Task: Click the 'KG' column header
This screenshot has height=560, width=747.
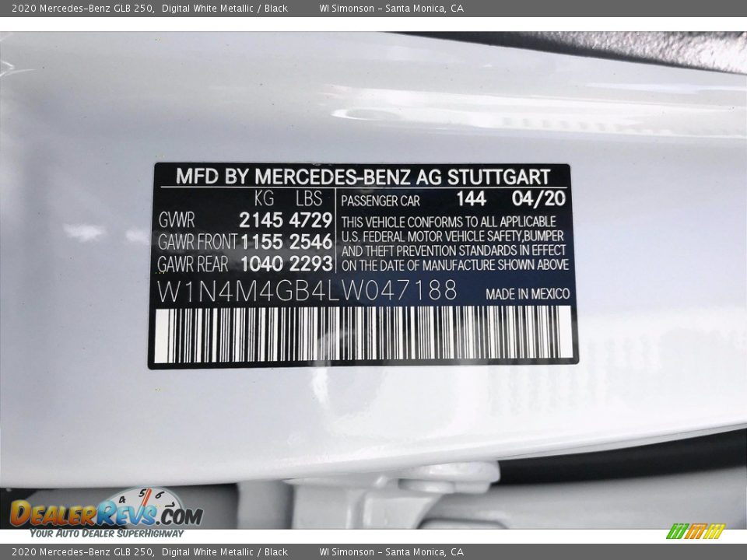Action: pyautogui.click(x=264, y=198)
